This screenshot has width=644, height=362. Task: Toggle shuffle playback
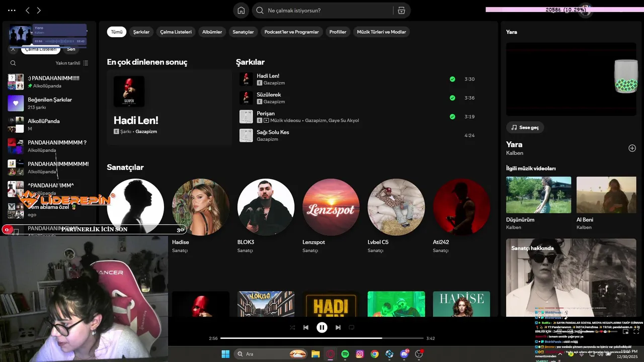[292, 327]
